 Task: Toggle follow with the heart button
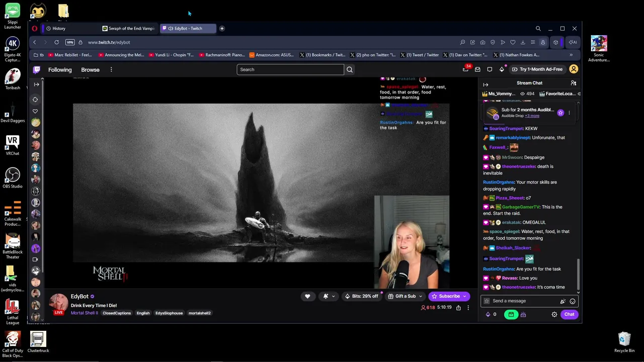307,296
